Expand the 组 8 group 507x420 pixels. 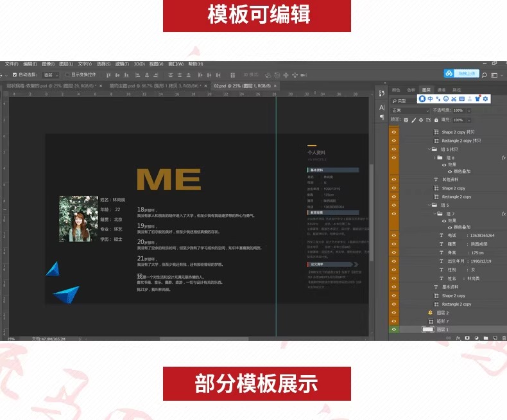(x=434, y=158)
